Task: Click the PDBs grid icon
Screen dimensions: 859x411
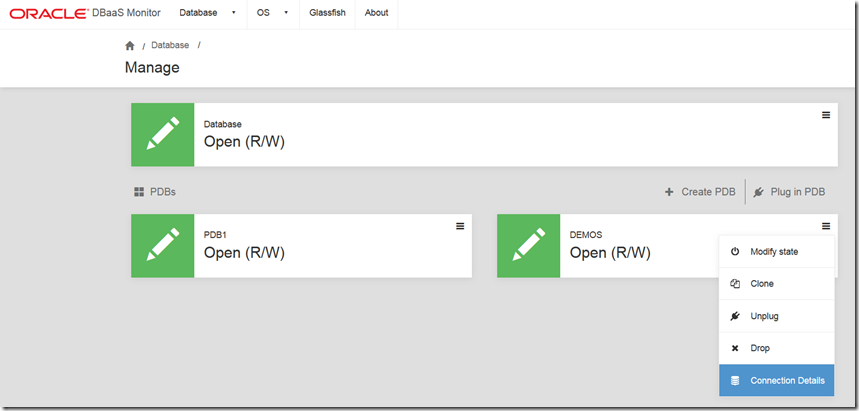Action: coord(138,192)
